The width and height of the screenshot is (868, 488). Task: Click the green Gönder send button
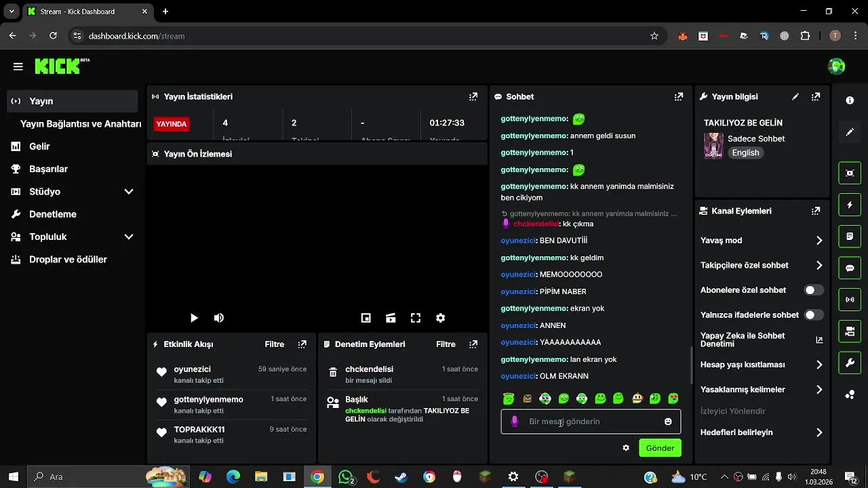(x=660, y=448)
